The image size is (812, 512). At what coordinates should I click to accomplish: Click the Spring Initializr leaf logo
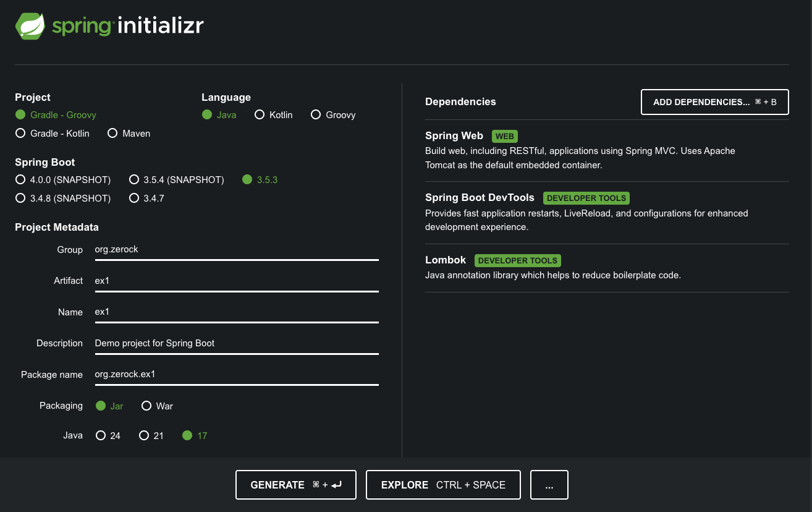coord(29,25)
